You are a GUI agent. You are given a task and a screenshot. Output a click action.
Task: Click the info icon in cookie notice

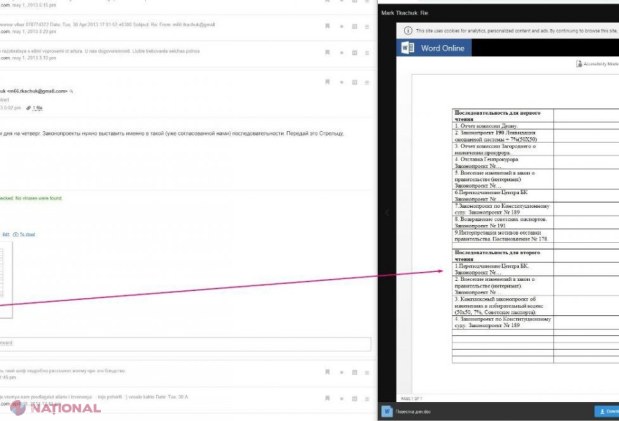click(408, 30)
